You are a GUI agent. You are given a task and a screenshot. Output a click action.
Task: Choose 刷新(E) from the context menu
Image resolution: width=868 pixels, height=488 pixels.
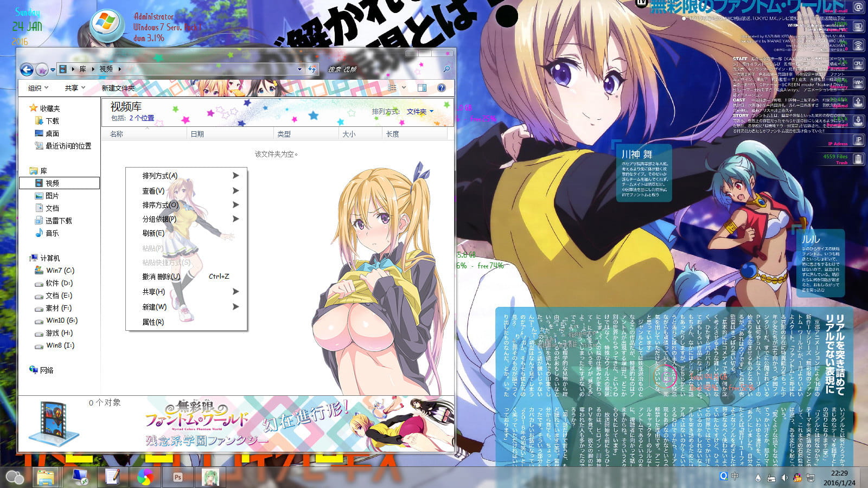click(x=187, y=233)
